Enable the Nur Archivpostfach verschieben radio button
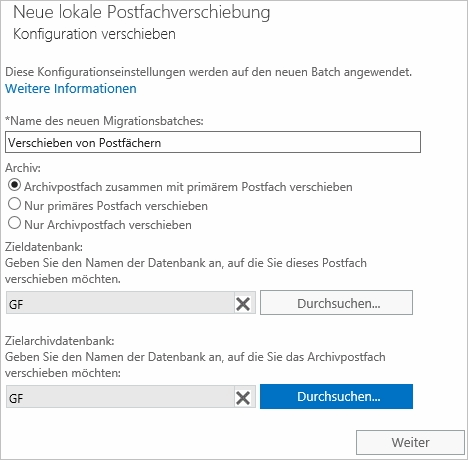 14,223
